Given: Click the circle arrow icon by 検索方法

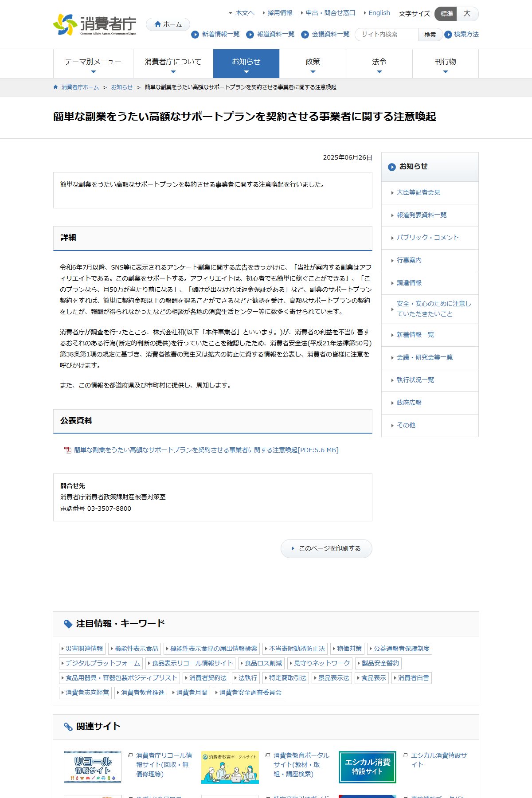Looking at the screenshot, I should 448,35.
